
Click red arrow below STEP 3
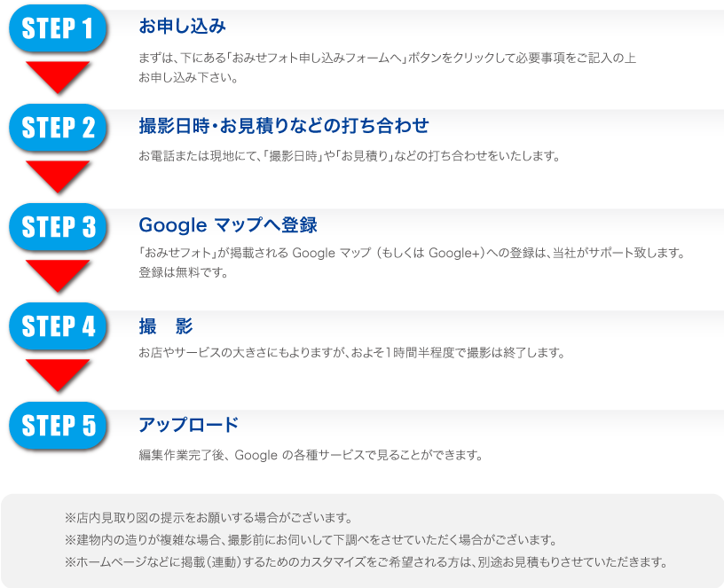tap(58, 276)
